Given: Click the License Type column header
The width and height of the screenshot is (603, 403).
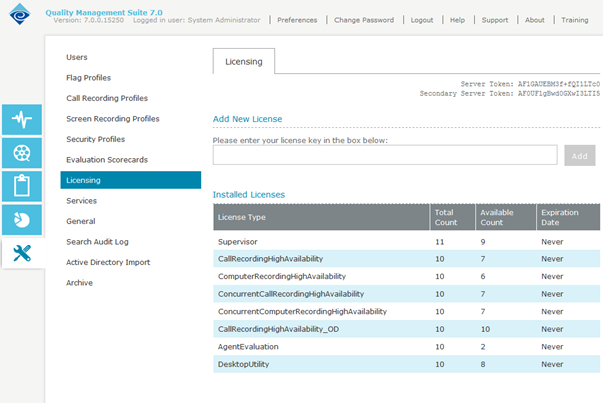Looking at the screenshot, I should click(x=321, y=217).
